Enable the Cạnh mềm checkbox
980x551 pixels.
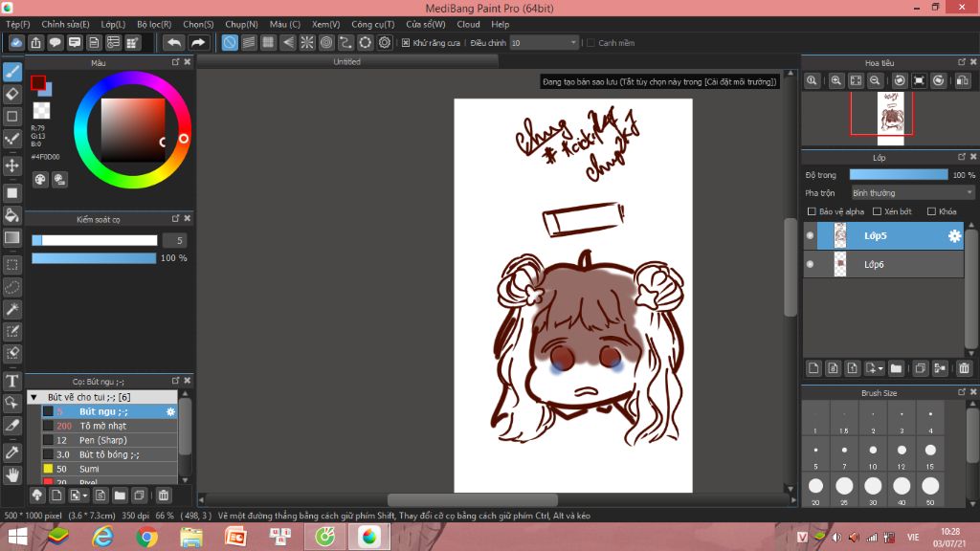590,43
